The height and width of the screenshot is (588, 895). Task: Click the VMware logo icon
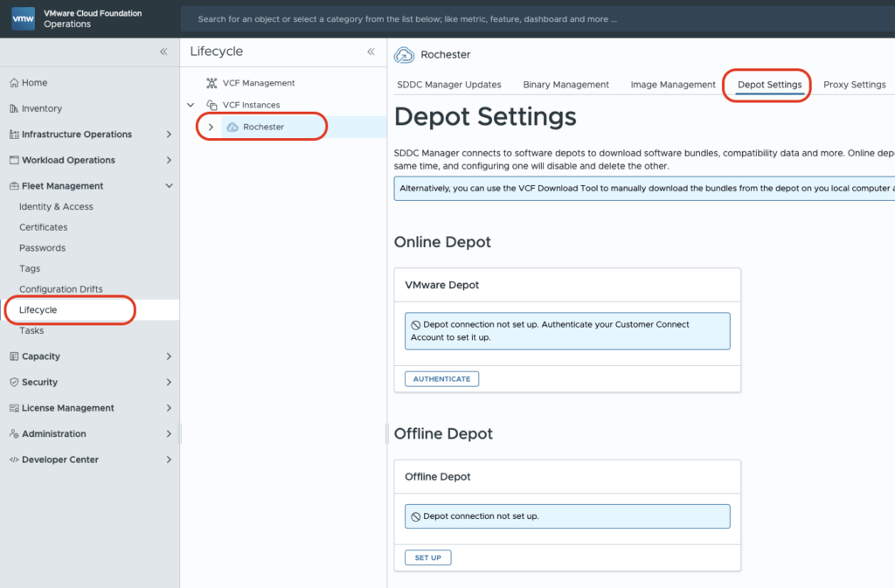pos(24,18)
